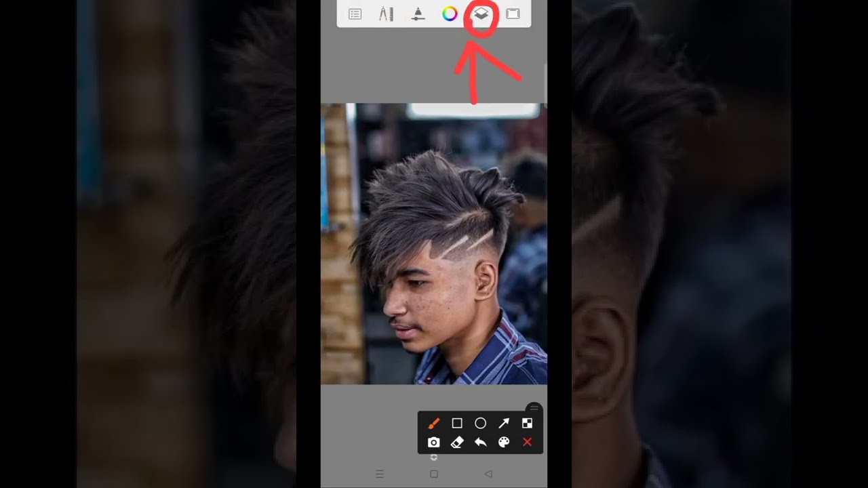Open the main menu list icon
Image resolution: width=868 pixels, height=488 pixels.
pyautogui.click(x=355, y=14)
